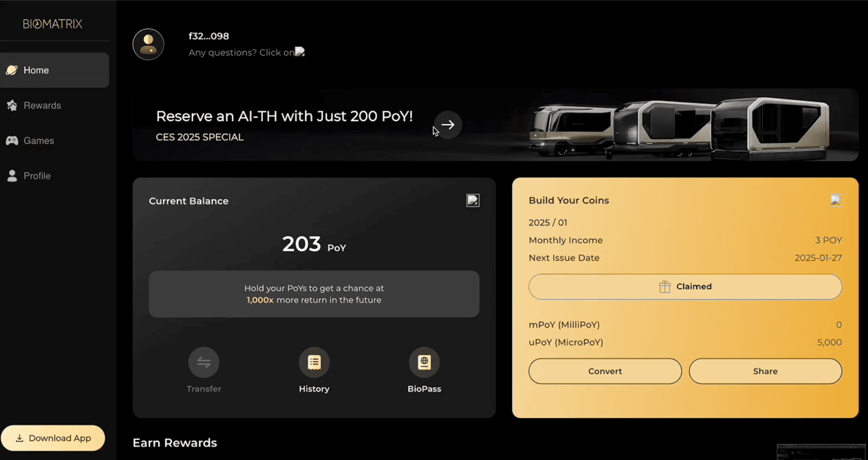This screenshot has width=868, height=460.
Task: Click the arrow on the AI-TH banner
Action: coord(448,125)
